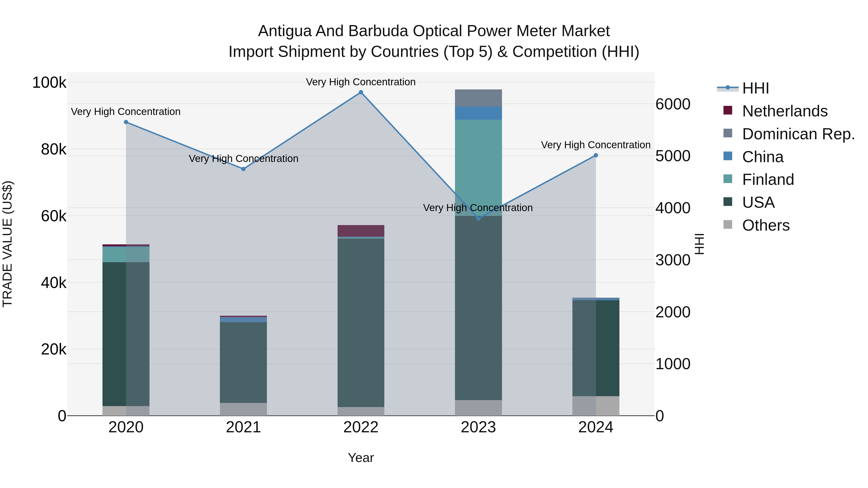Screen dimensions: 868x488
Task: Toggle Dominican Rep. legend entry
Action: (x=789, y=134)
